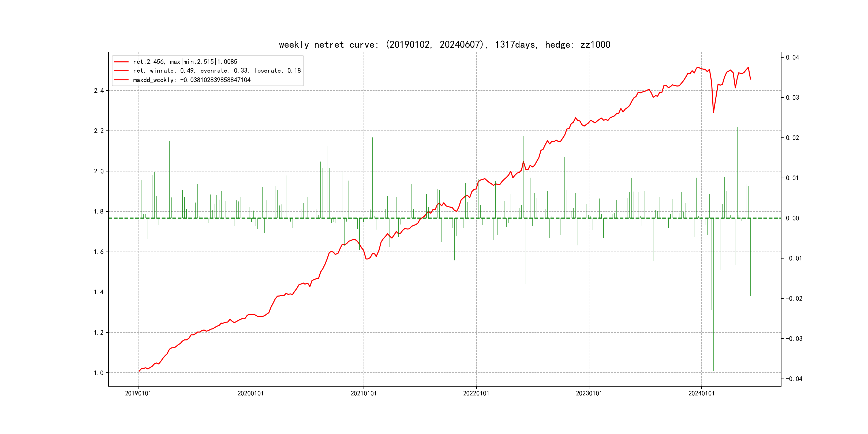868x434 pixels.
Task: Select the 20240101 x-axis date label
Action: tap(701, 393)
